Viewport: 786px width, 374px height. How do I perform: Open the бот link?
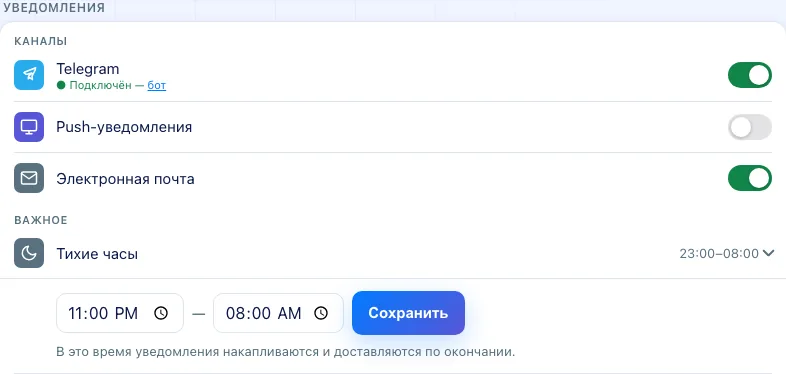(156, 85)
